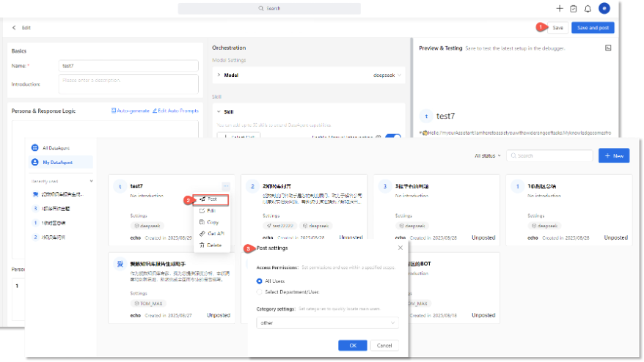The height and width of the screenshot is (362, 644).
Task: Open the Category settings dropdown
Action: point(327,322)
